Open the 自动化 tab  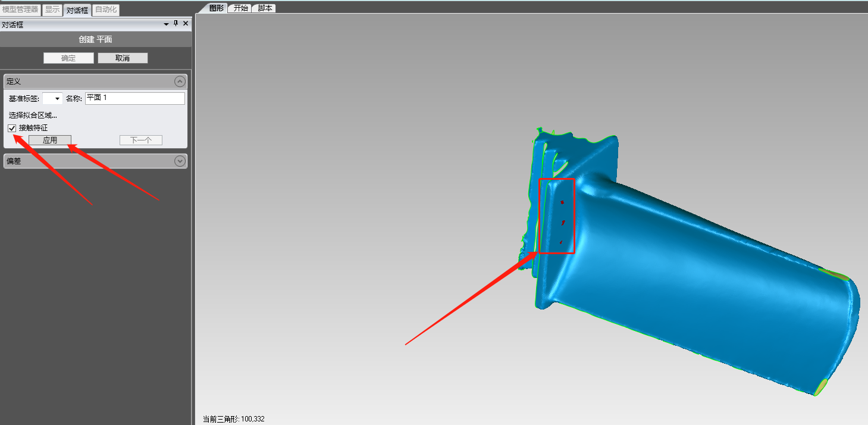click(106, 10)
